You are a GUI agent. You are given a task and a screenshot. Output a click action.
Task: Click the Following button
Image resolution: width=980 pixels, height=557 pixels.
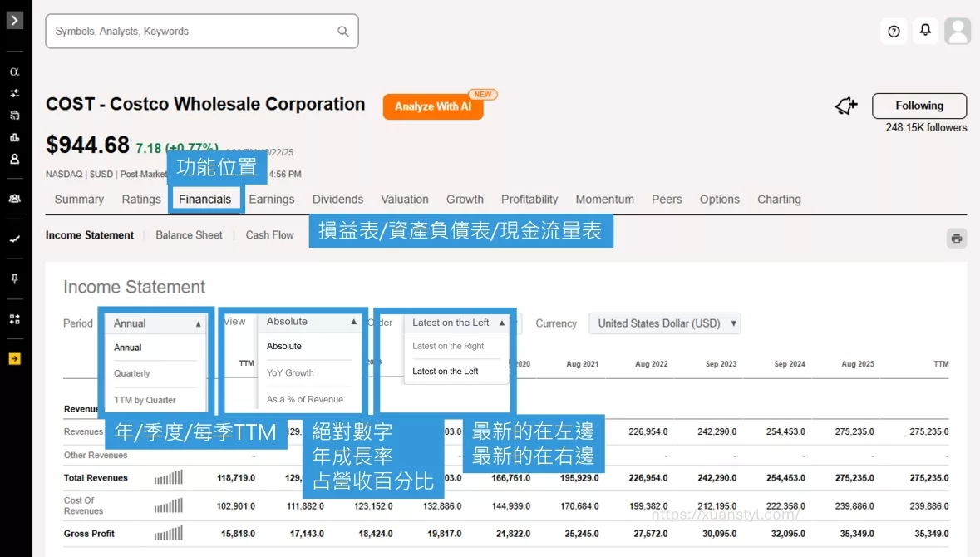[x=918, y=106]
